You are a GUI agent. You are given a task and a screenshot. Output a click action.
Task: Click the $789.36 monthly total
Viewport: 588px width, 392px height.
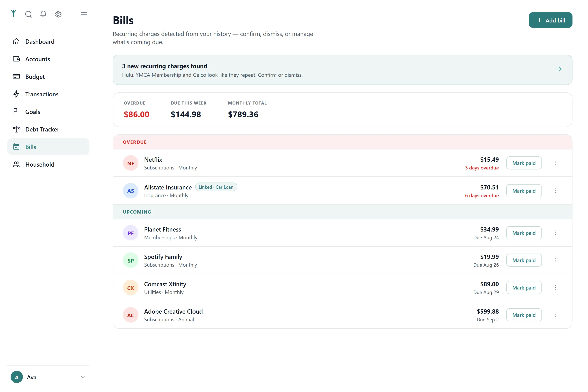click(x=243, y=114)
